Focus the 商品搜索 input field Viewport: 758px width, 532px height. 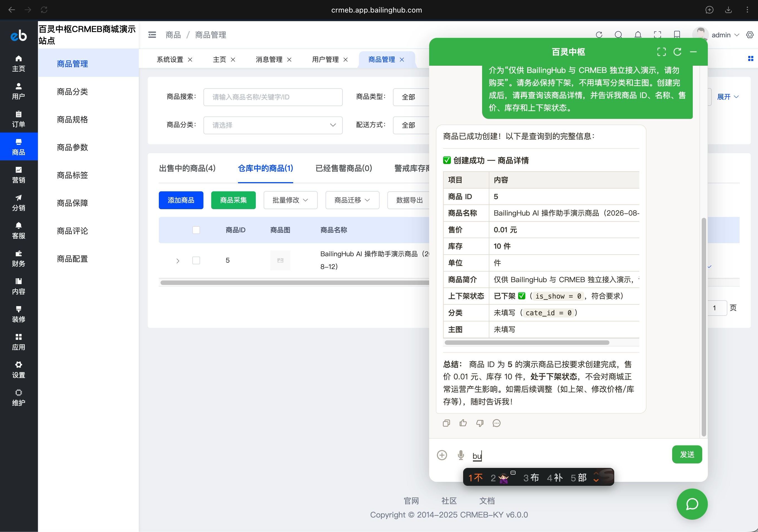[273, 97]
